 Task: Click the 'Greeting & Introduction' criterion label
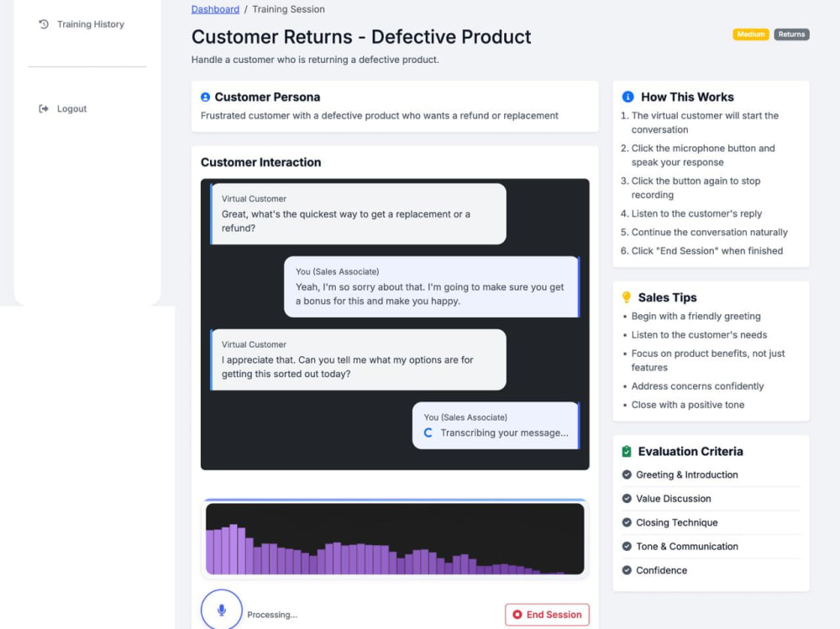tap(687, 474)
